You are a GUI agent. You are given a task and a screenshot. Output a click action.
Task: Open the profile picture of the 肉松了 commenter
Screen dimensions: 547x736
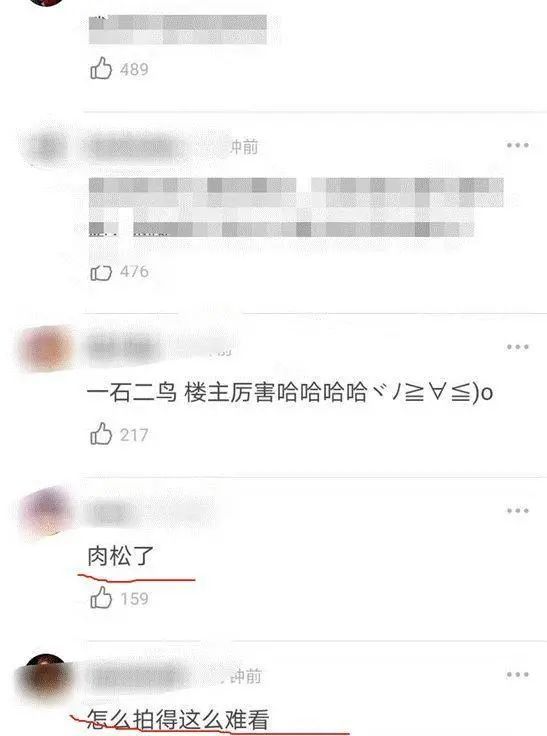[x=46, y=512]
